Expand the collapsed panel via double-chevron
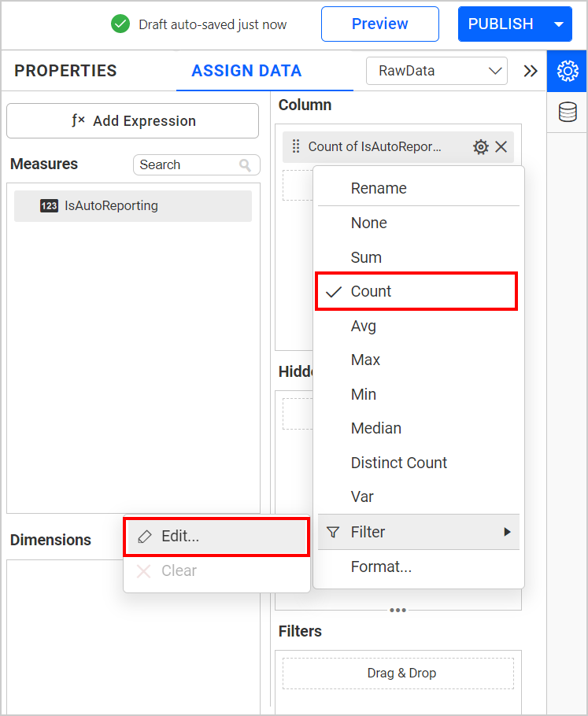The width and height of the screenshot is (588, 716). click(531, 70)
